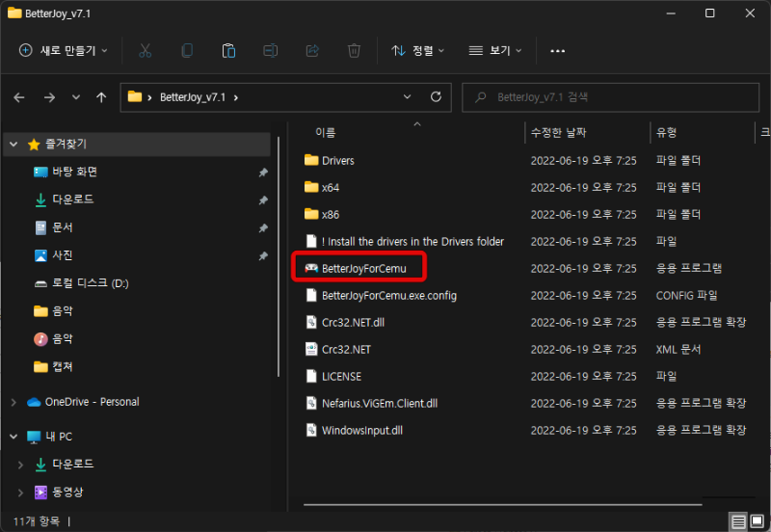Open the three-dot more options menu

click(558, 51)
